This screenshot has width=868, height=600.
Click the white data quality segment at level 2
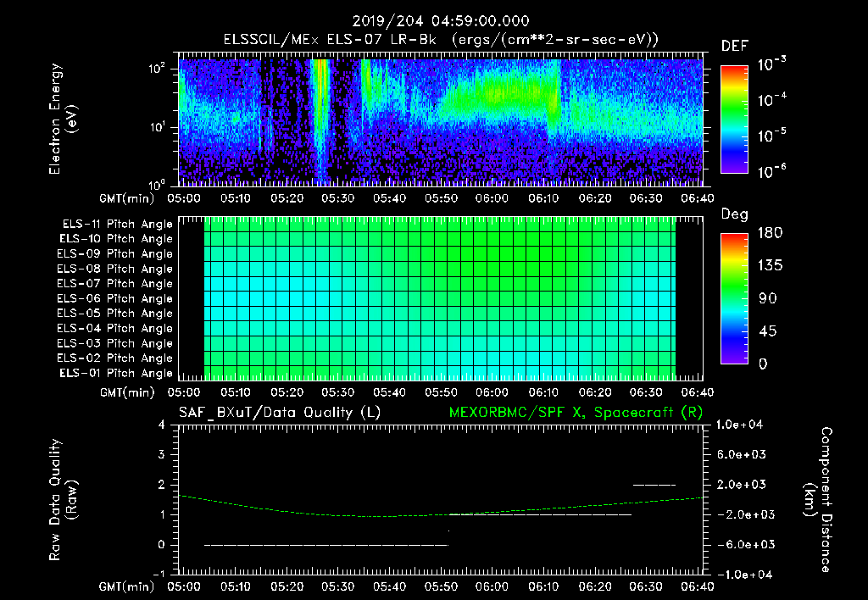pyautogui.click(x=654, y=485)
